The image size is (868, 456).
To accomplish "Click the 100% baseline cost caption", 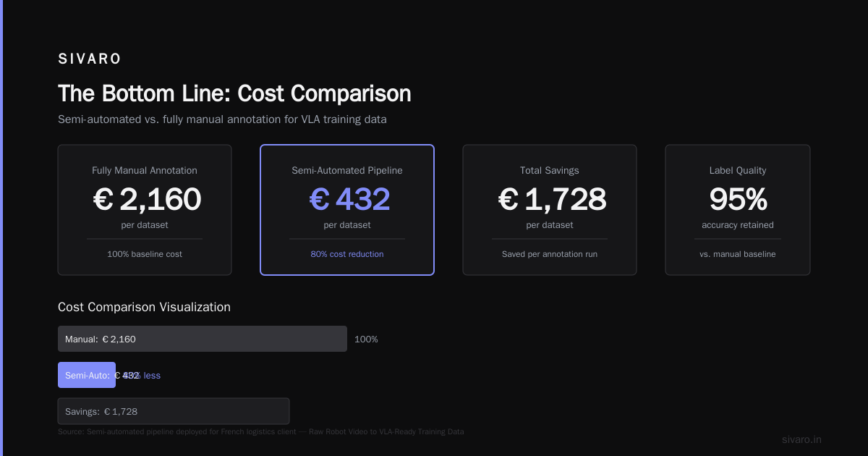I will tap(145, 254).
